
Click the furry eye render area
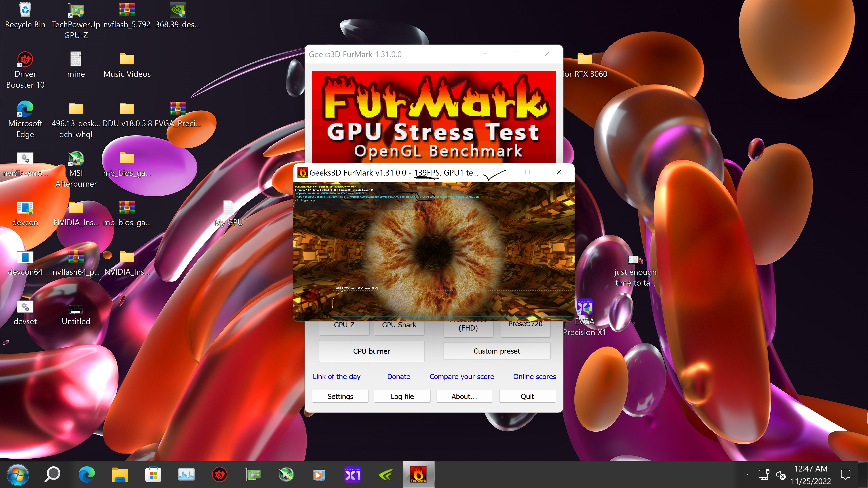click(434, 251)
